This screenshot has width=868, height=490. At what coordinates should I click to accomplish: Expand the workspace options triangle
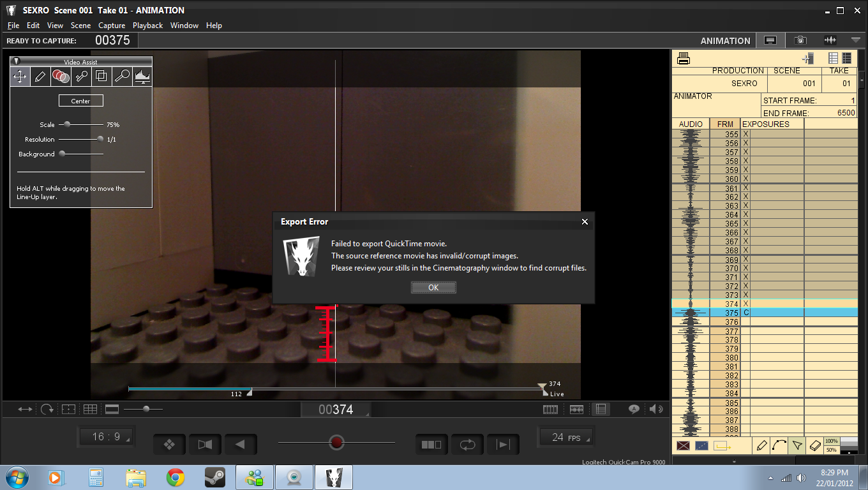(855, 40)
